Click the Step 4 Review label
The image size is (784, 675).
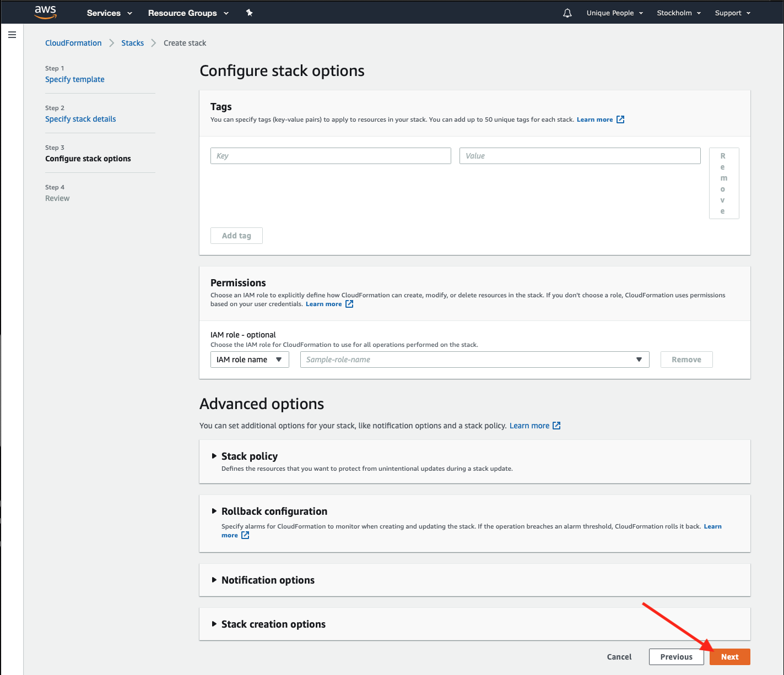pyautogui.click(x=57, y=198)
